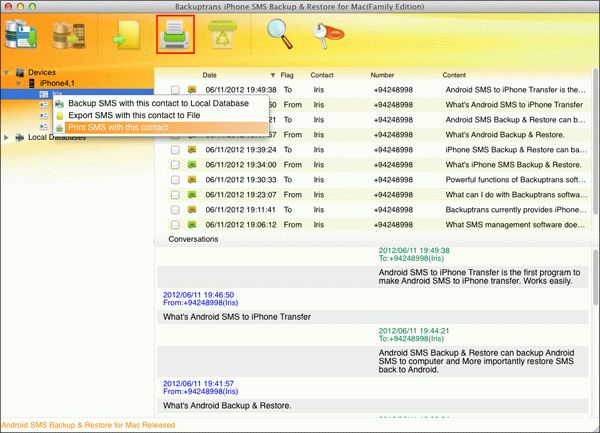Collapse the Devices tree node

click(7, 72)
